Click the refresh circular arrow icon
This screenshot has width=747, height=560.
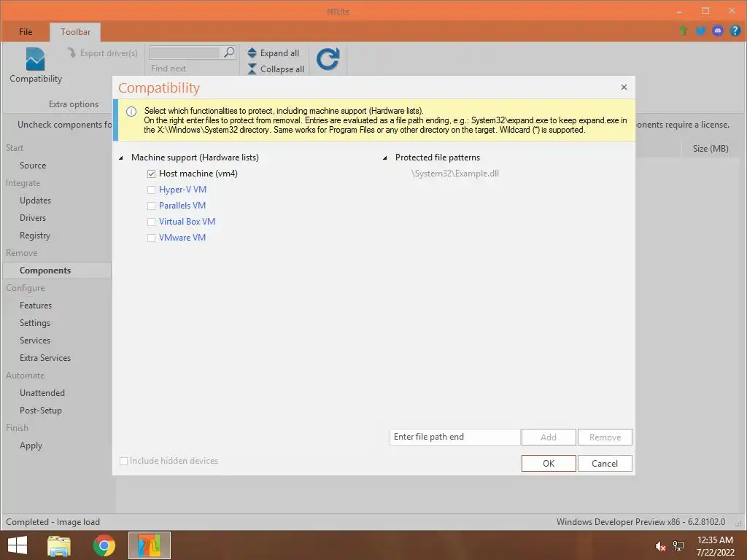click(x=328, y=59)
